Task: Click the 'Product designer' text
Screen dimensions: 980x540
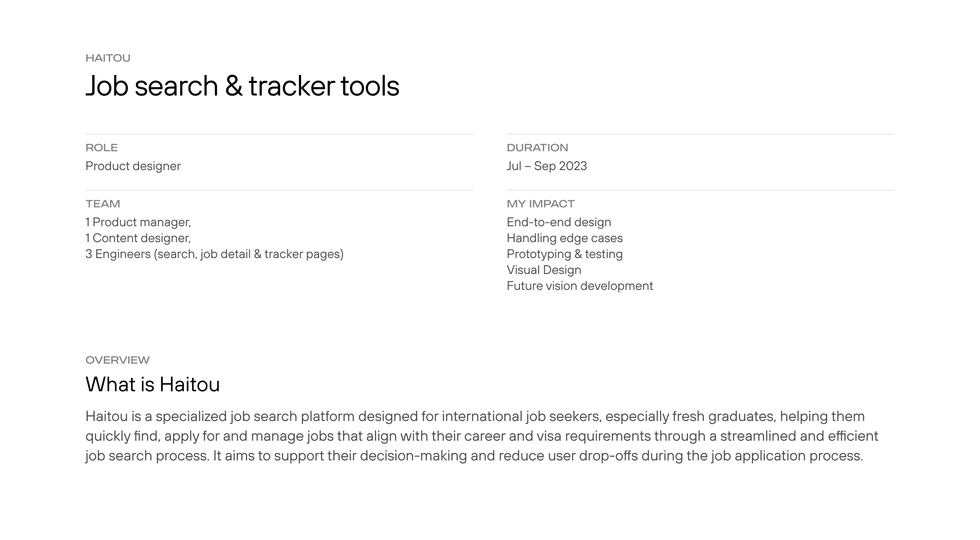Action: tap(133, 166)
